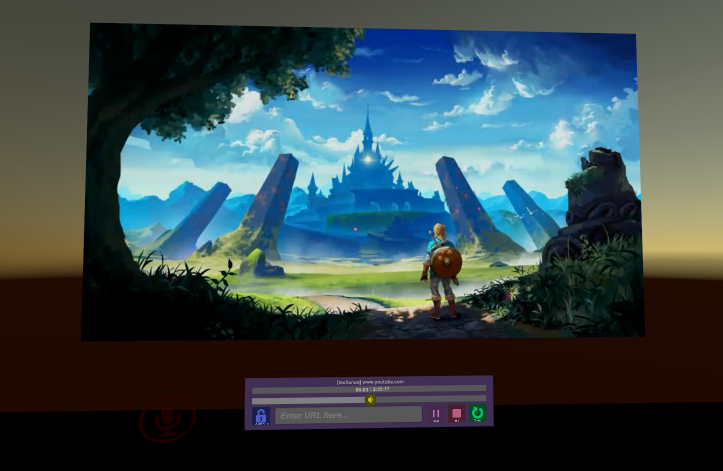Pause the video with the pause button

[x=436, y=414]
